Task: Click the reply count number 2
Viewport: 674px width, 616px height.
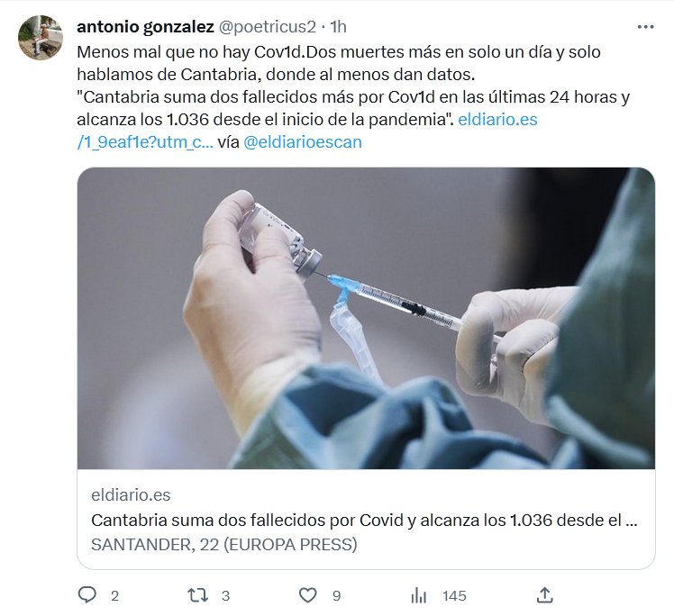Action: (x=114, y=596)
